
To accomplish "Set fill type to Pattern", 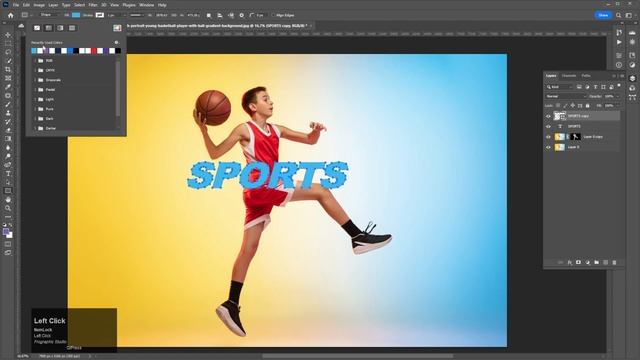I will [72, 28].
